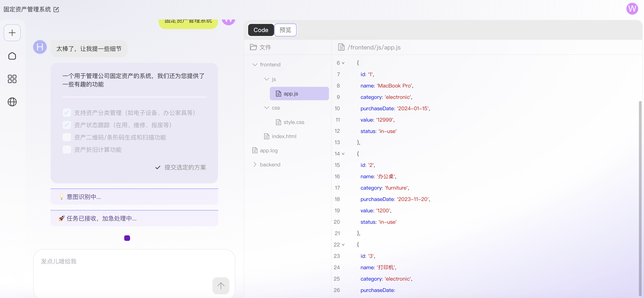Open the home icon in sidebar
Screen dimensions: 644x298
tap(12, 56)
